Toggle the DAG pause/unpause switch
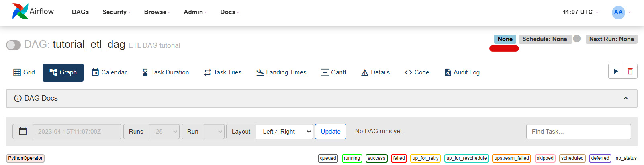 click(x=13, y=45)
